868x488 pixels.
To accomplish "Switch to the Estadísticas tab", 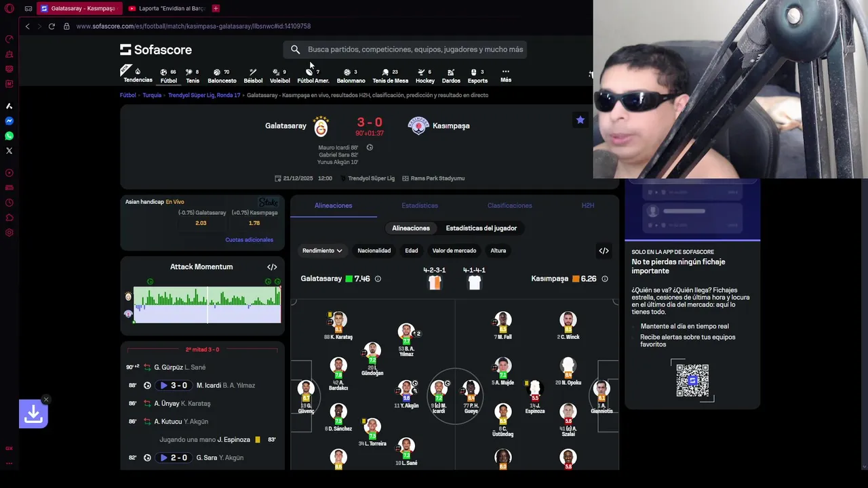I will pyautogui.click(x=420, y=205).
